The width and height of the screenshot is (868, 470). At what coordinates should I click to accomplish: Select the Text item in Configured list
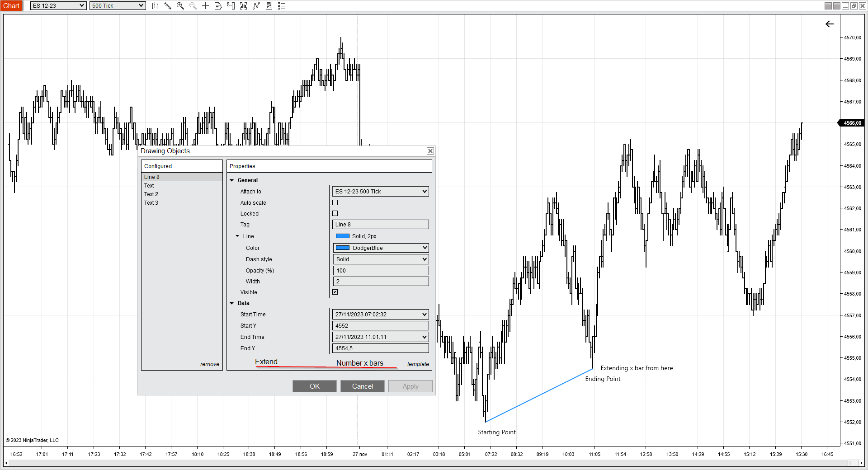click(182, 186)
